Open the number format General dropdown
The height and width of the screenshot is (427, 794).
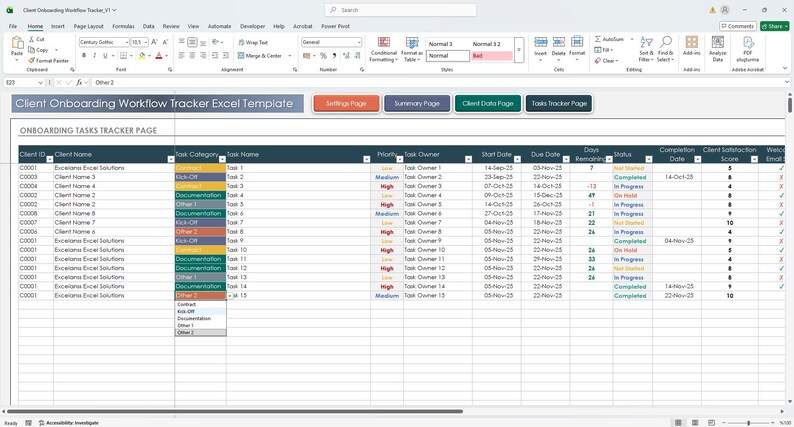tap(359, 43)
